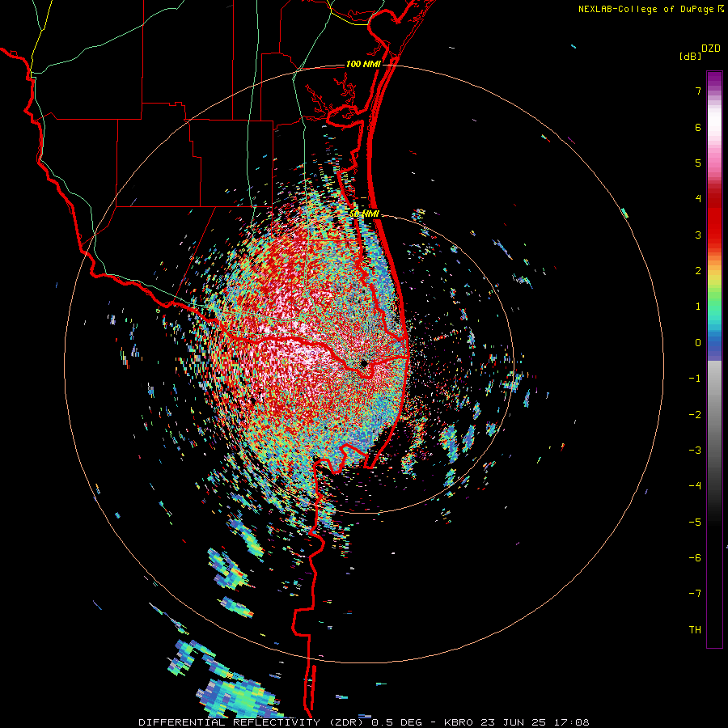Click the -4 value on the dB scale
This screenshot has height=728, width=728.
pyautogui.click(x=695, y=486)
